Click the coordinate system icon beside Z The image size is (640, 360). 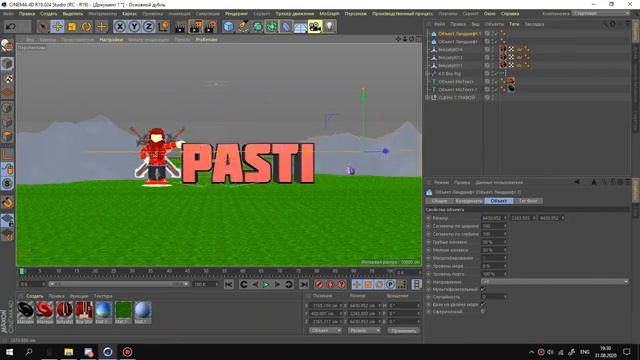(163, 27)
